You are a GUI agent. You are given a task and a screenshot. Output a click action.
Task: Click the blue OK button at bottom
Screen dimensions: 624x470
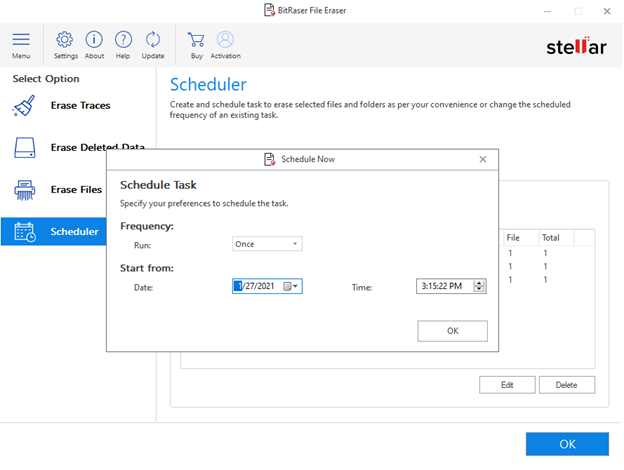[567, 444]
